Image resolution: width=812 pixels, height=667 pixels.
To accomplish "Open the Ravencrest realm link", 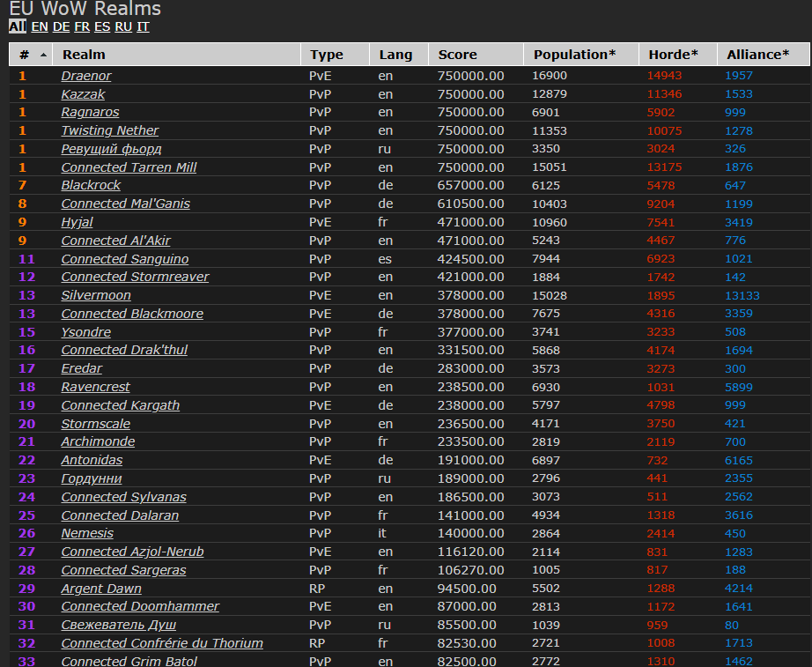I will click(x=95, y=387).
